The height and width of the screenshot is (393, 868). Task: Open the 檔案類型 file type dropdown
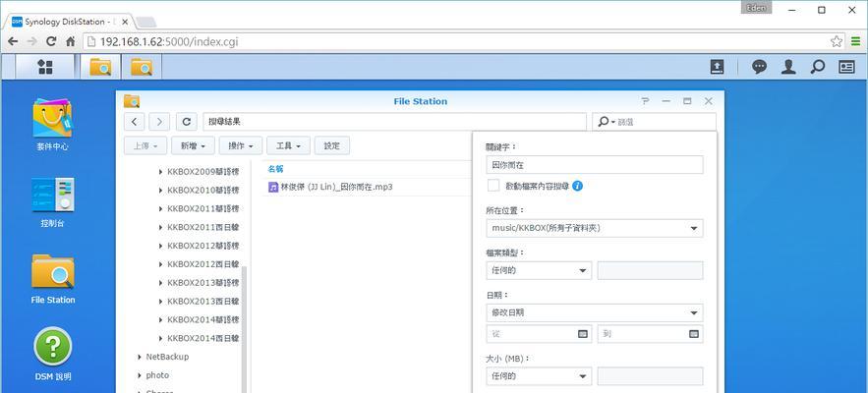click(x=539, y=270)
